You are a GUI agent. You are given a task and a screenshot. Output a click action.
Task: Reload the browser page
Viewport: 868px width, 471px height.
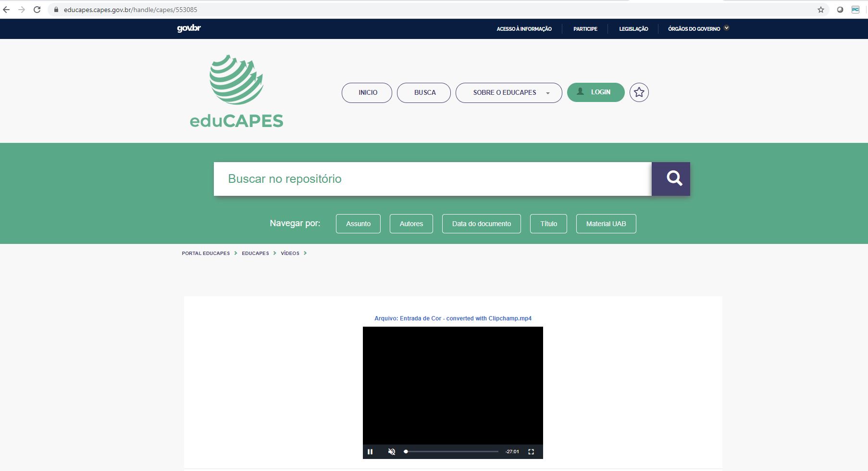pos(37,10)
